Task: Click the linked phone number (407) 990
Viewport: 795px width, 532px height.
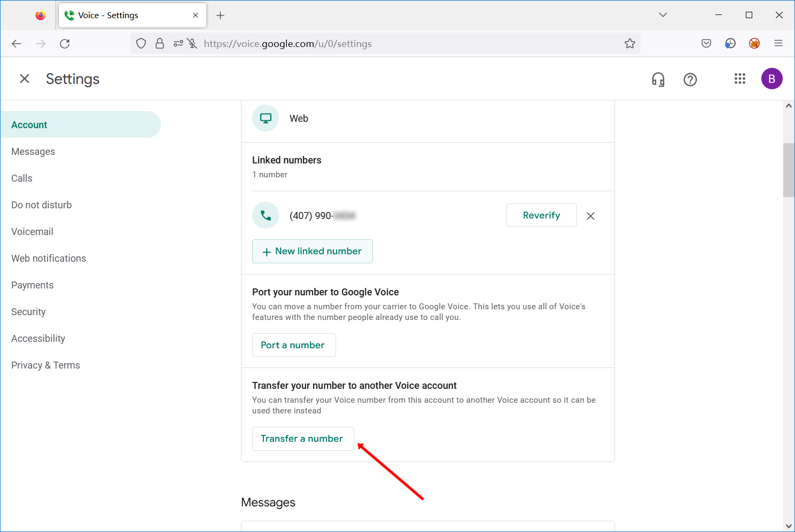Action: point(323,216)
